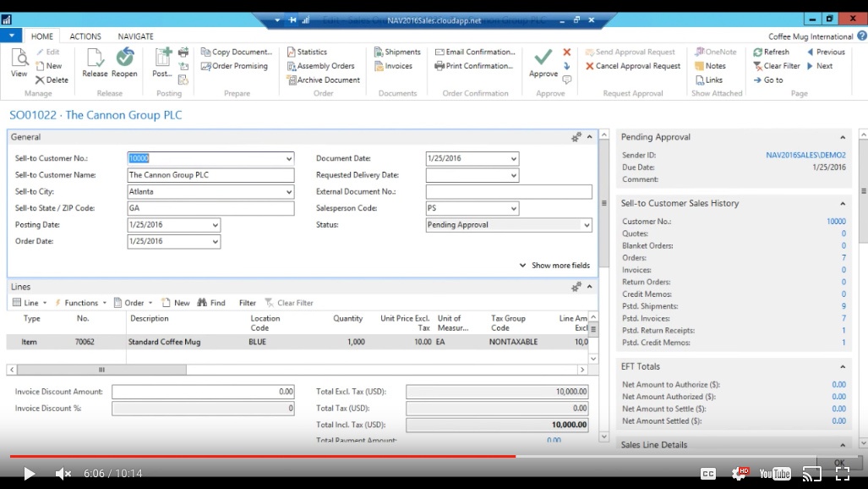Clear Filter in the Page group
The image size is (868, 489).
click(x=777, y=66)
